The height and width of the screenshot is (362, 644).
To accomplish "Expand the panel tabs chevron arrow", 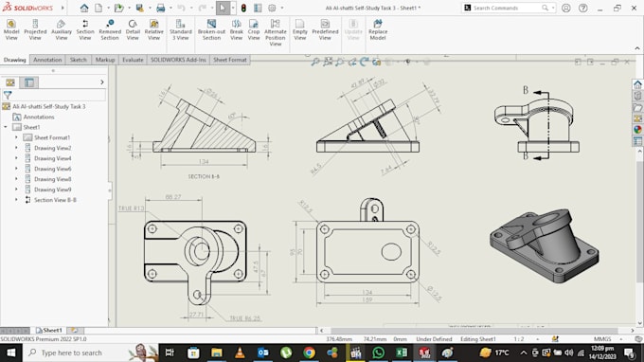I will 102,82.
